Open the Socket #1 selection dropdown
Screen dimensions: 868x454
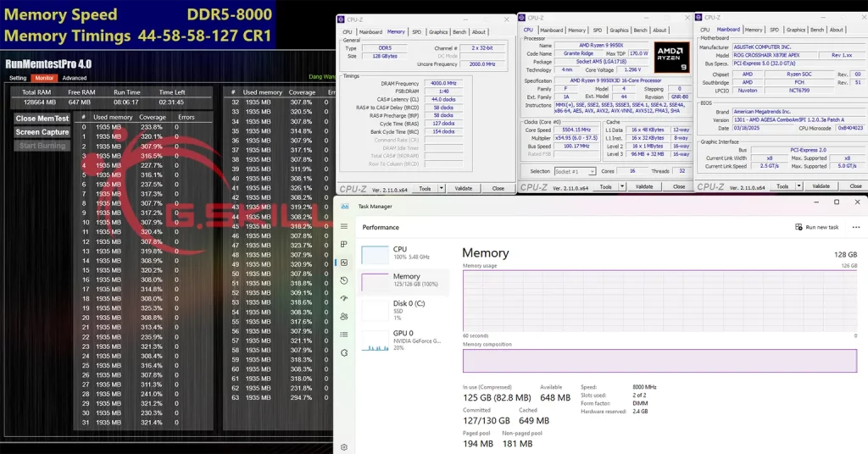575,171
